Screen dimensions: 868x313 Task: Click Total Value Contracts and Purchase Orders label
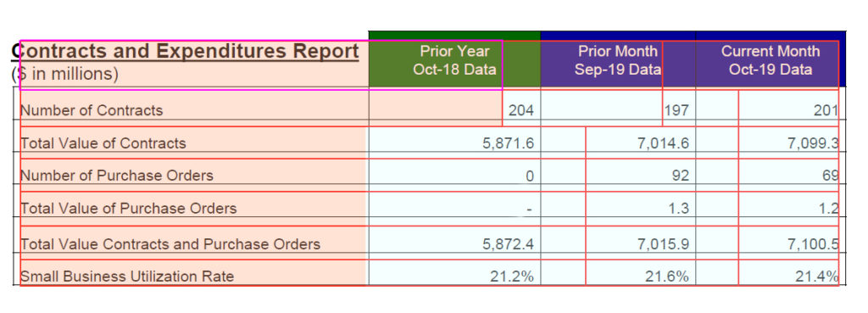coord(170,243)
